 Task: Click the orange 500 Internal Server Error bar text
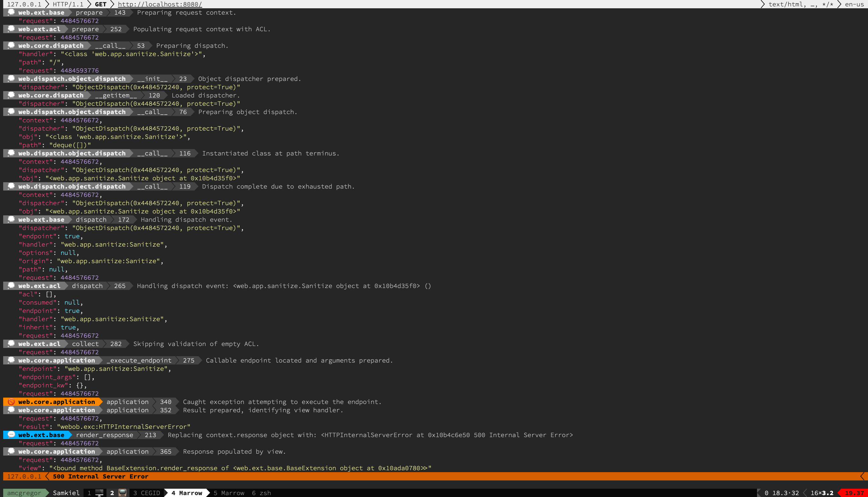[x=100, y=476]
